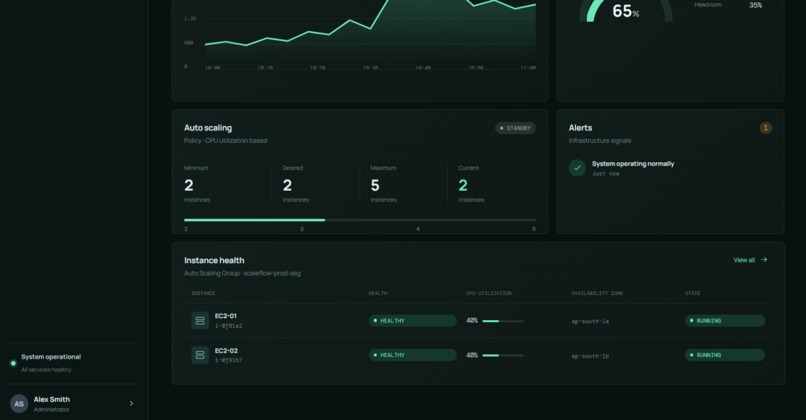The image size is (806, 420).
Task: Click the RUNNING badge for EC2-02
Action: point(725,355)
